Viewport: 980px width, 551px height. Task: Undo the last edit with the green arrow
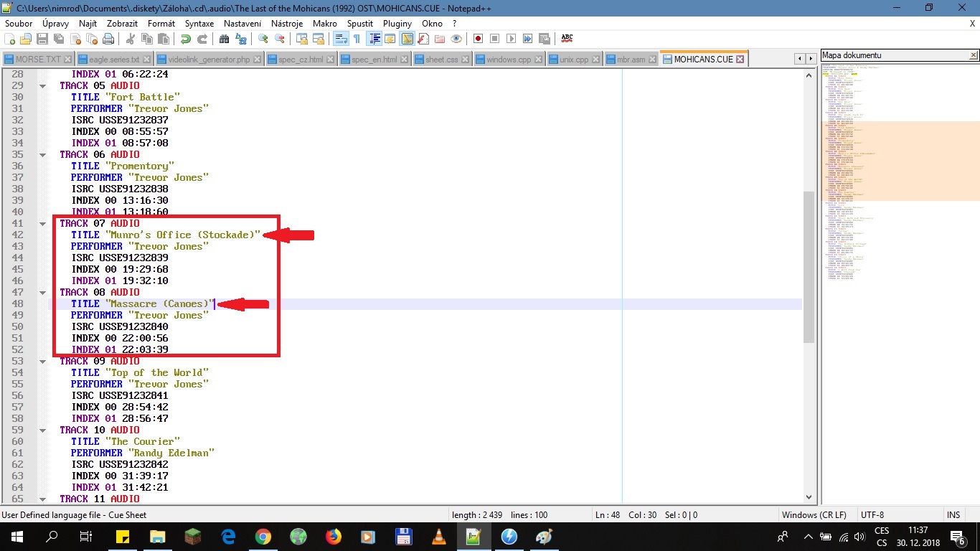pos(186,38)
